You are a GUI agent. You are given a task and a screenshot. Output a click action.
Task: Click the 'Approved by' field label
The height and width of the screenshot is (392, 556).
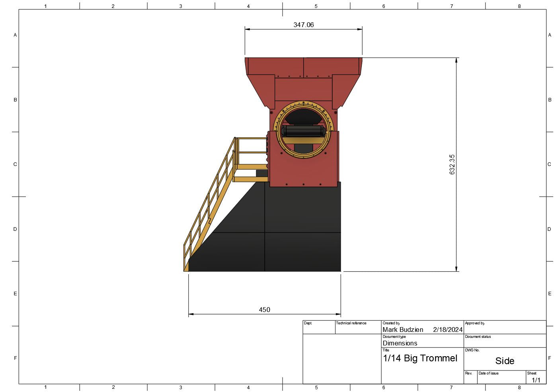tap(474, 323)
